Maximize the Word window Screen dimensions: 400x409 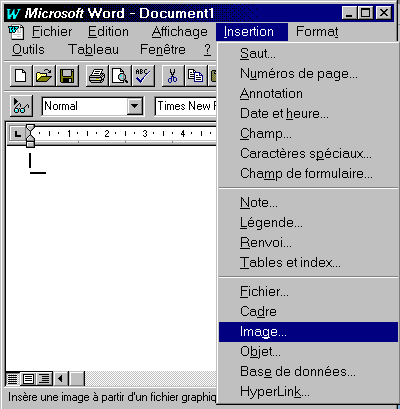click(x=366, y=13)
